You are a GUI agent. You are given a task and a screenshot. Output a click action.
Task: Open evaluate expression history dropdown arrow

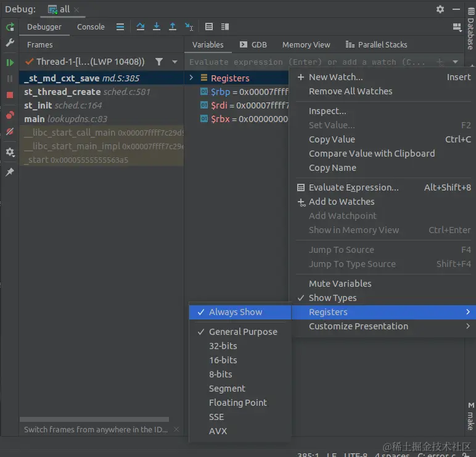point(455,62)
